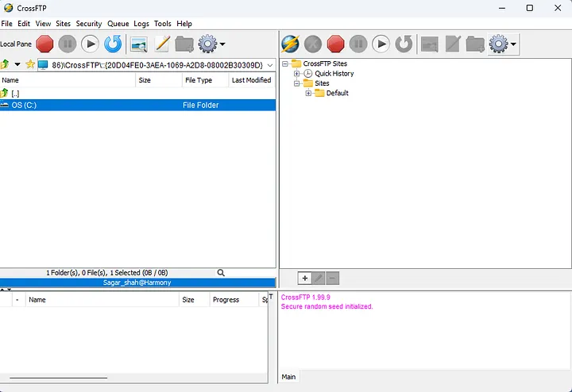Click the CrossFTP 1.99.9 log line

coord(305,298)
